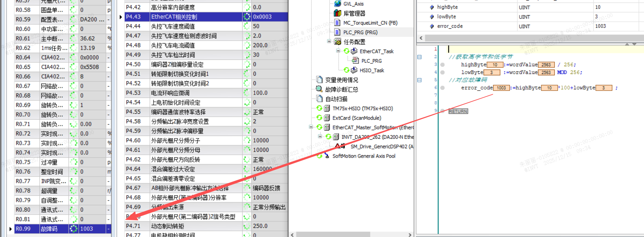Click the HSIO_Task task icon

354,70
